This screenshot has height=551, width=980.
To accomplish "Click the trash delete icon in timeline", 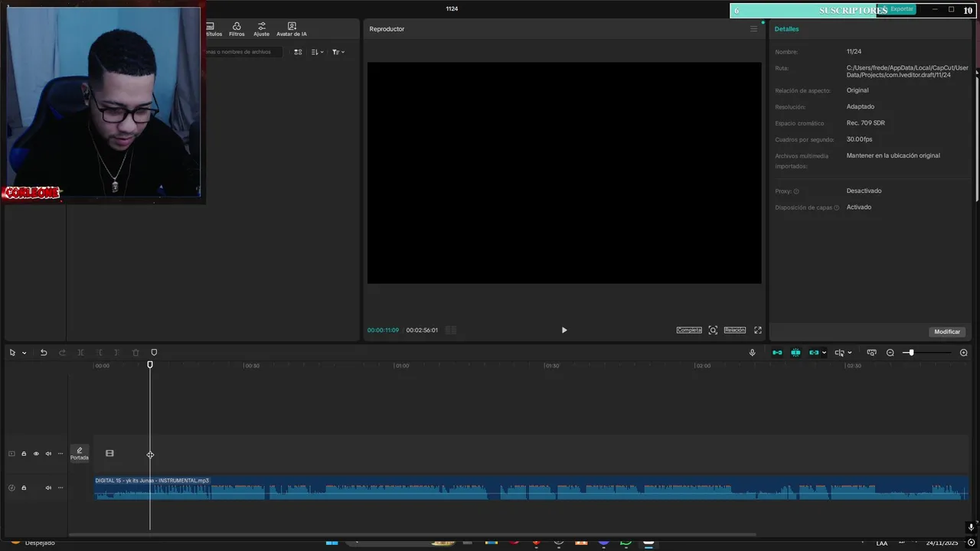I will (136, 353).
